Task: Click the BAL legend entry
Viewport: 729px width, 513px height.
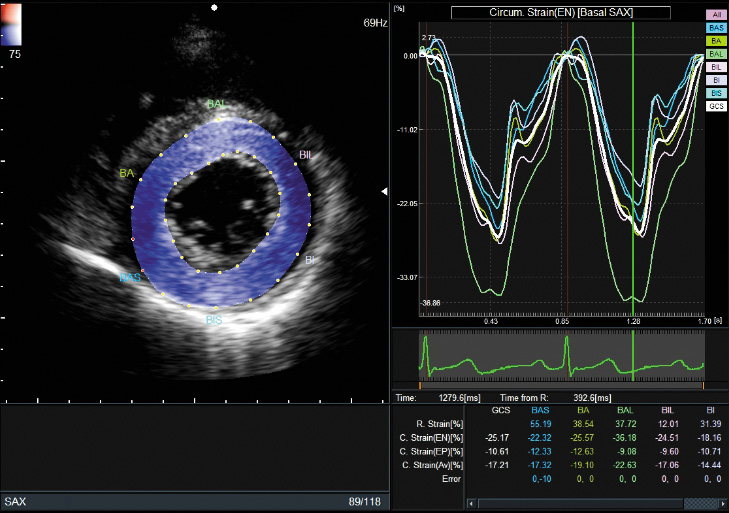Action: [x=716, y=54]
